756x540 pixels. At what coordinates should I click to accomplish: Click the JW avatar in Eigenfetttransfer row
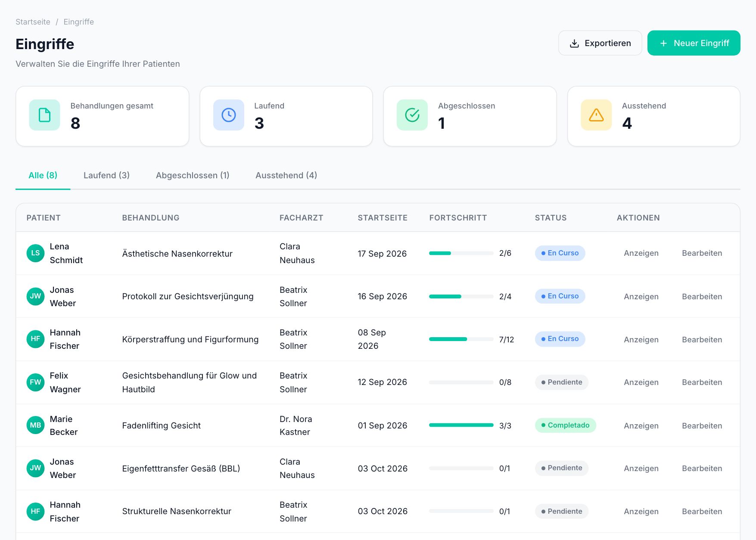tap(35, 468)
